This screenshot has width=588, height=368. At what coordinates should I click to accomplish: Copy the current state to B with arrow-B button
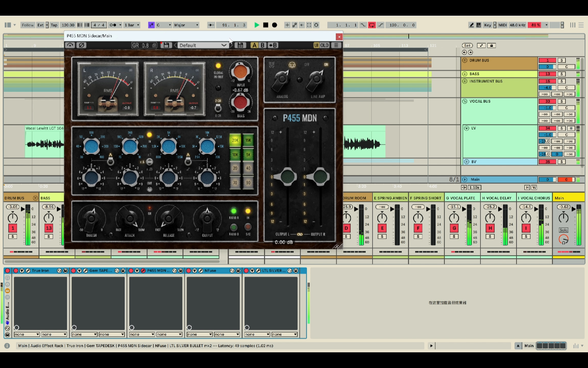click(x=273, y=45)
